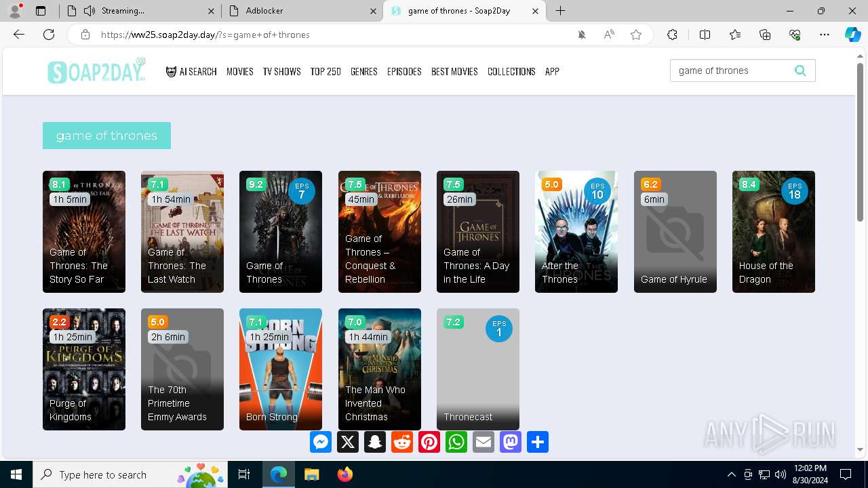Open Task View on taskbar
Image resolution: width=868 pixels, height=488 pixels.
pyautogui.click(x=245, y=474)
